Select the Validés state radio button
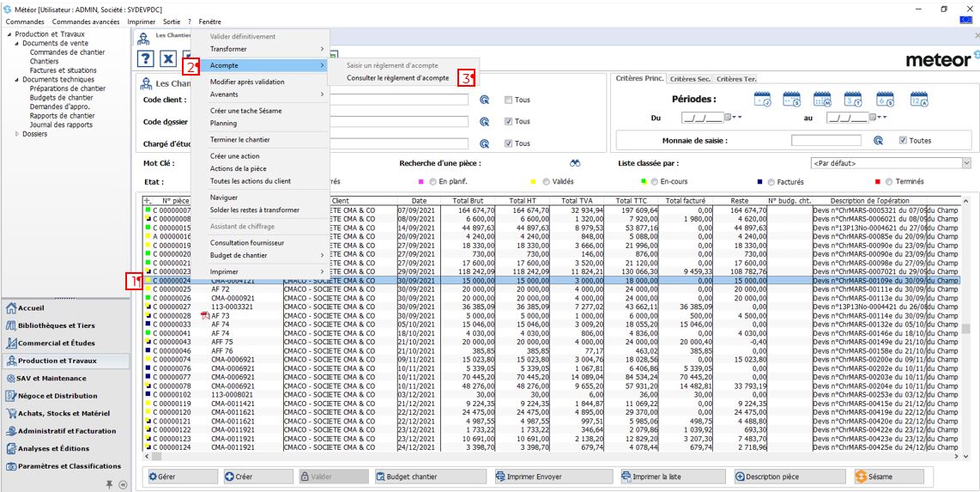The width and height of the screenshot is (980, 492). click(x=547, y=182)
